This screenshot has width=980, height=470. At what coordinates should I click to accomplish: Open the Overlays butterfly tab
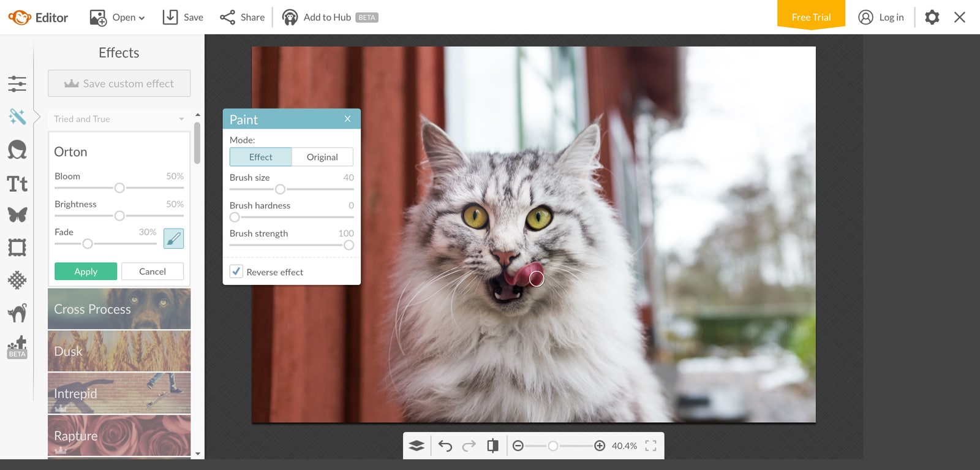coord(17,214)
